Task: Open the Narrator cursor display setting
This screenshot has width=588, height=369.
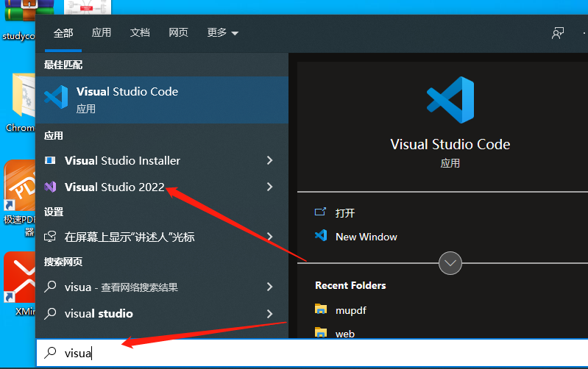Action: pos(162,237)
